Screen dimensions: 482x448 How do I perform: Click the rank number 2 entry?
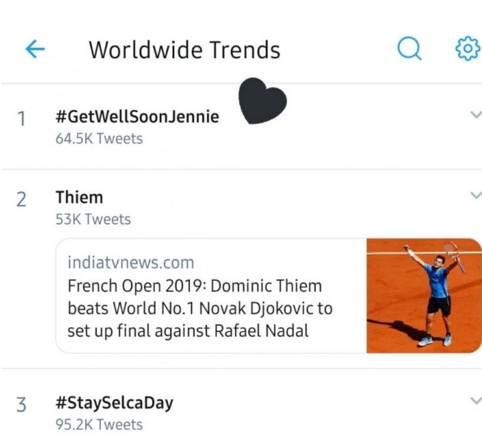click(21, 200)
